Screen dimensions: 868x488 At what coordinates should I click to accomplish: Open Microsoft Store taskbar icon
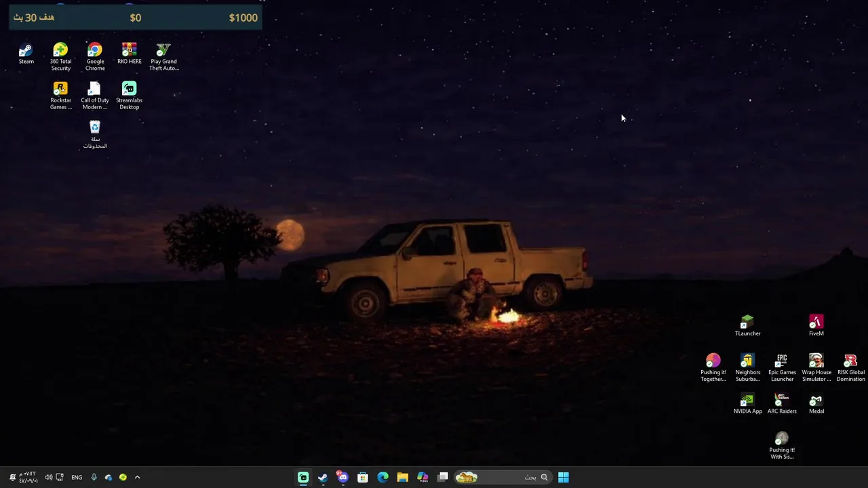(363, 477)
